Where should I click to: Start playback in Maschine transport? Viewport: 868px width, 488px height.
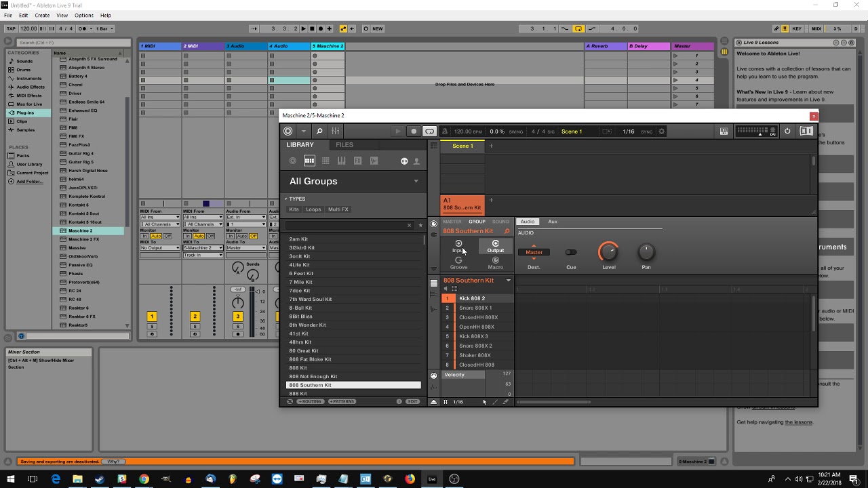398,131
